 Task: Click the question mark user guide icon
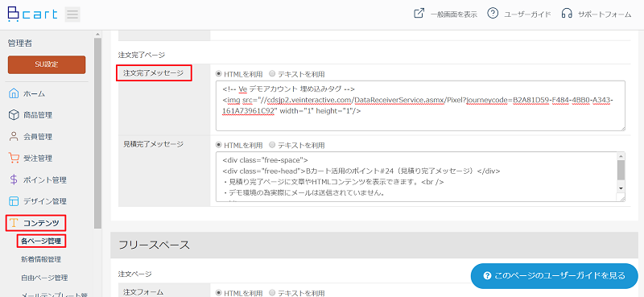[493, 14]
